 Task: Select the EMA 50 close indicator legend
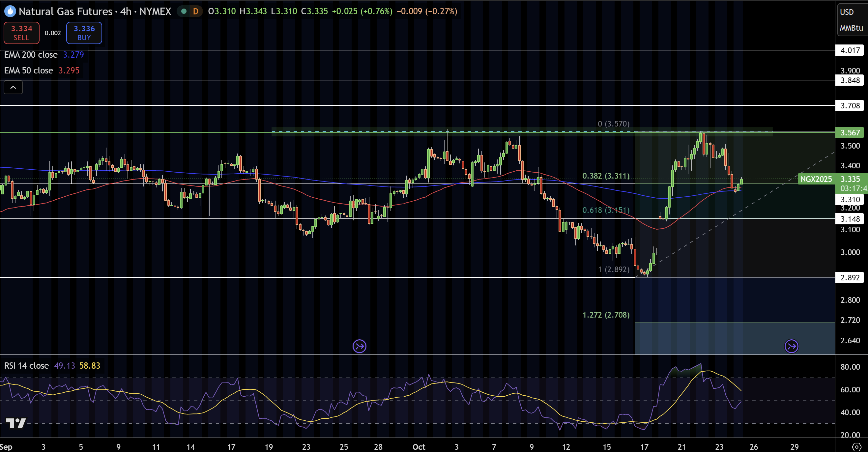(x=29, y=71)
